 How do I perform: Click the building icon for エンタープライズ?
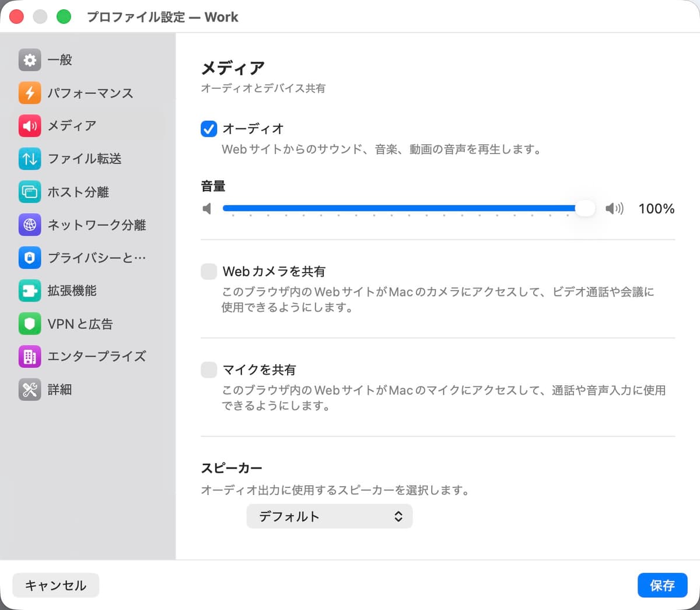coord(30,357)
